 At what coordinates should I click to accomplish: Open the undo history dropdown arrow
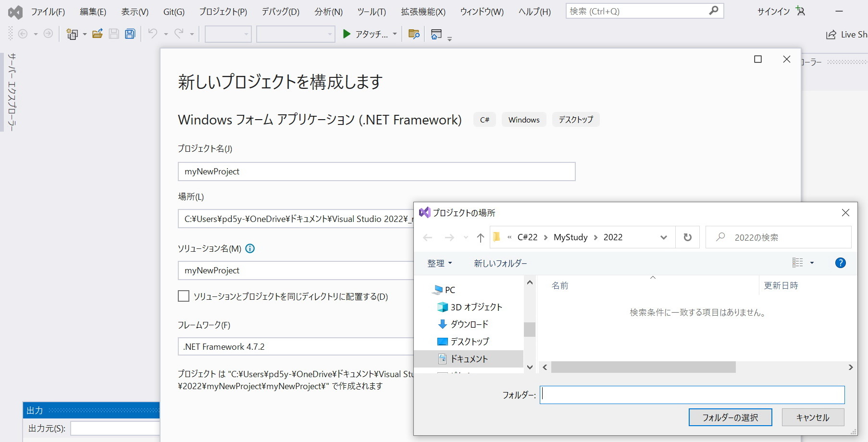166,34
